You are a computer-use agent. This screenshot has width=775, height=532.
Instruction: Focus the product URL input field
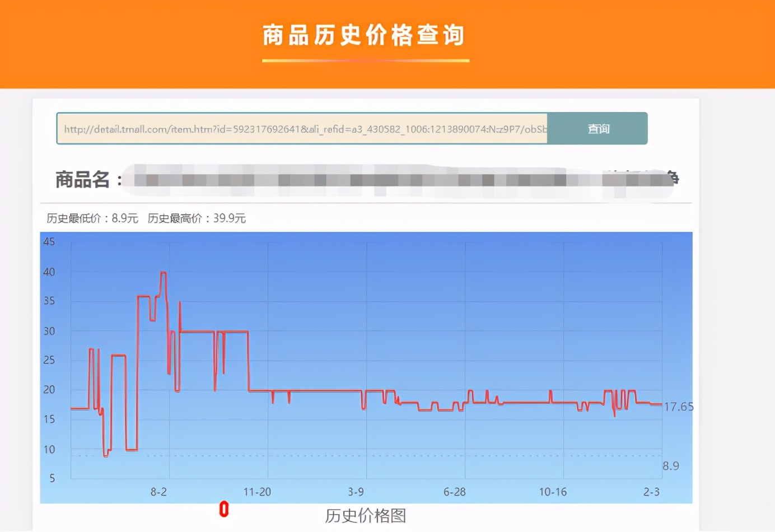302,129
